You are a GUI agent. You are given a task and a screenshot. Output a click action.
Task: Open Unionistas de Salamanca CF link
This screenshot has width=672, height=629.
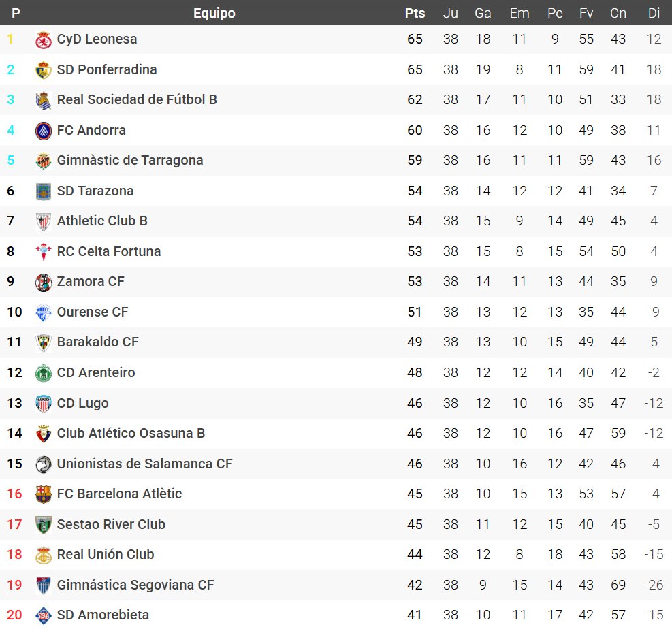pos(144,464)
